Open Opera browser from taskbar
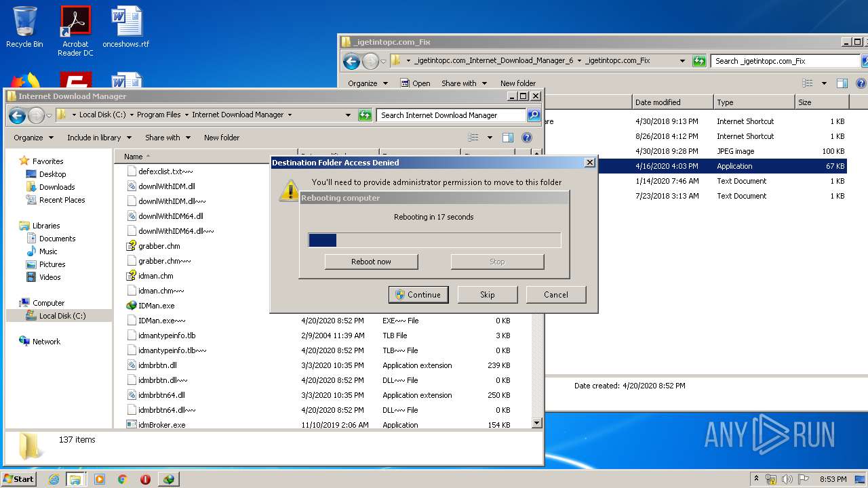Image resolution: width=868 pixels, height=488 pixels. click(145, 479)
